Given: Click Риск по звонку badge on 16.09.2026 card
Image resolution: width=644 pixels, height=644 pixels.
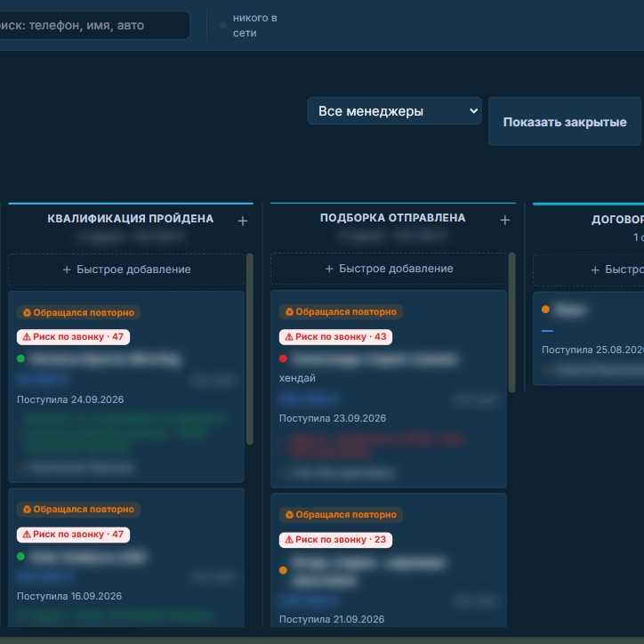Looking at the screenshot, I should point(73,535).
